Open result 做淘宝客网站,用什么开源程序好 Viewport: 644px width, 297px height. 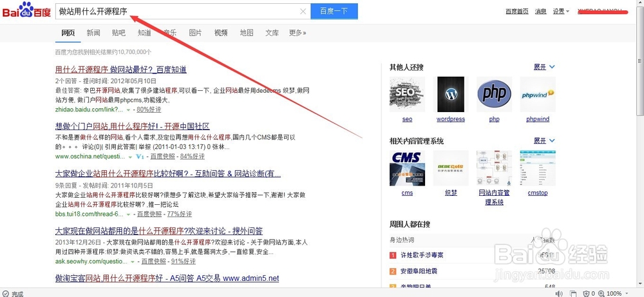point(167,278)
